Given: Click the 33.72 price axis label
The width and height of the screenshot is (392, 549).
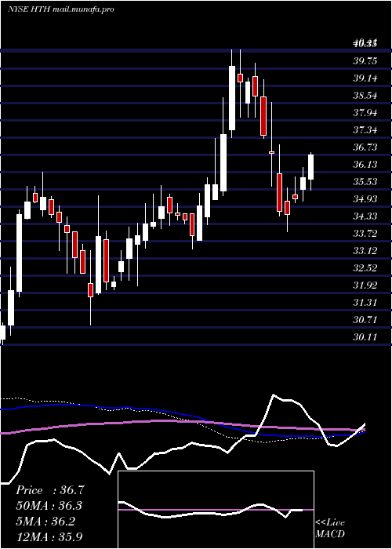Looking at the screenshot, I should 365,233.
